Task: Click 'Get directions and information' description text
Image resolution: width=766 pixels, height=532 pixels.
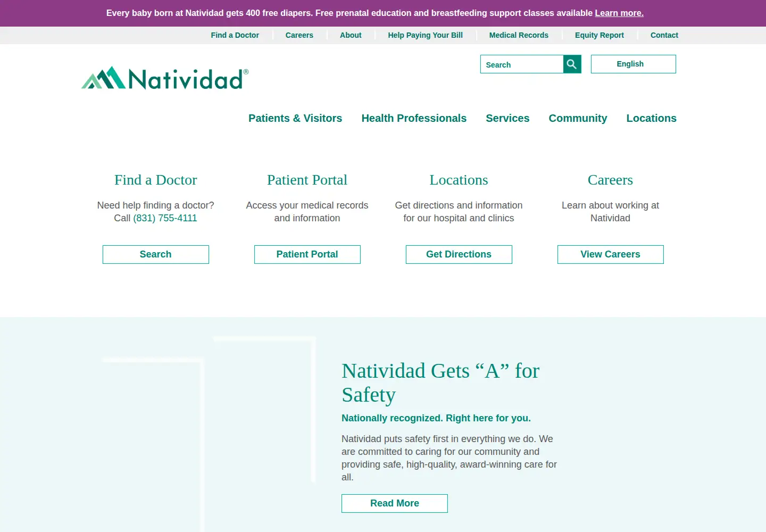Action: (459, 212)
